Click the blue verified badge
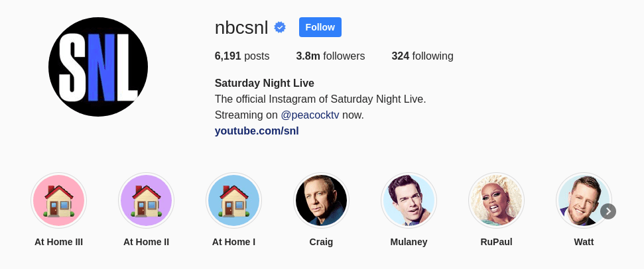Image resolution: width=644 pixels, height=269 pixels. click(280, 27)
